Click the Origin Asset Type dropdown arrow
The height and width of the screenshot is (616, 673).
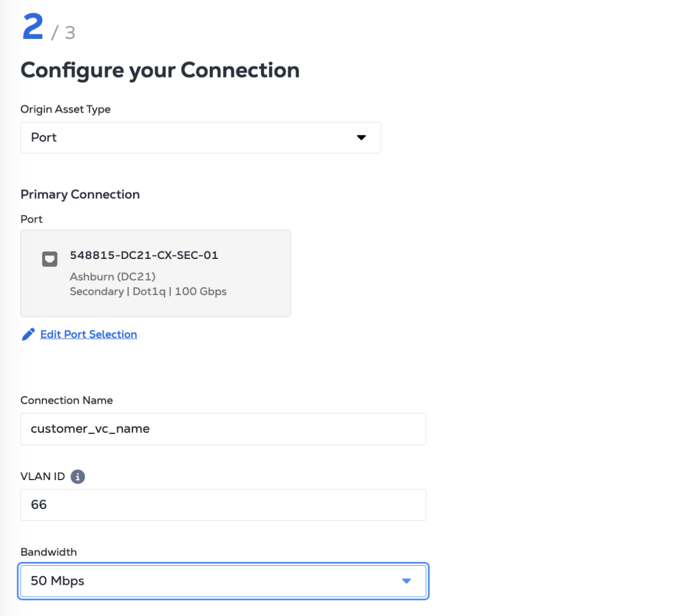[361, 138]
